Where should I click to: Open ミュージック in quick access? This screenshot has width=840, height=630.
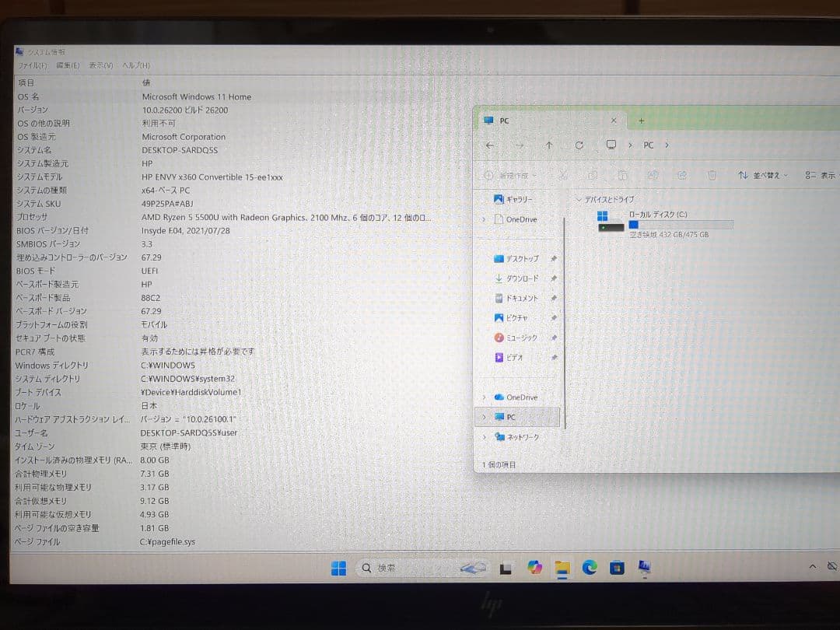[515, 338]
